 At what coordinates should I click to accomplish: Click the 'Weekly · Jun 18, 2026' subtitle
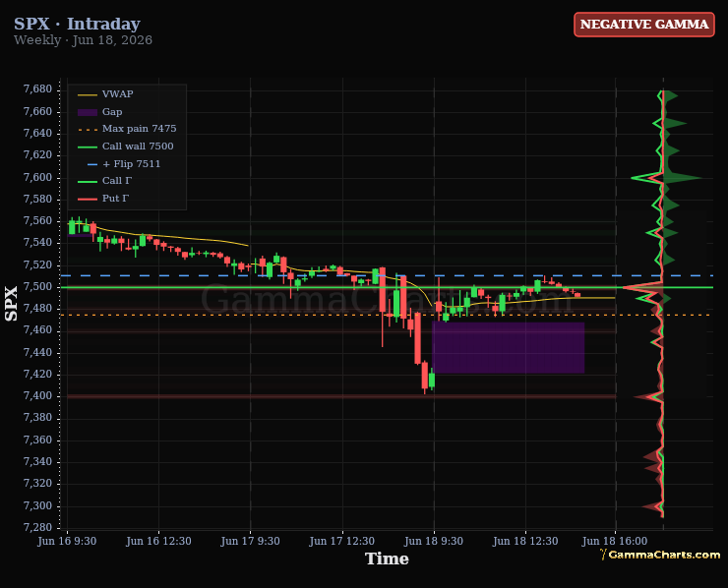[83, 40]
